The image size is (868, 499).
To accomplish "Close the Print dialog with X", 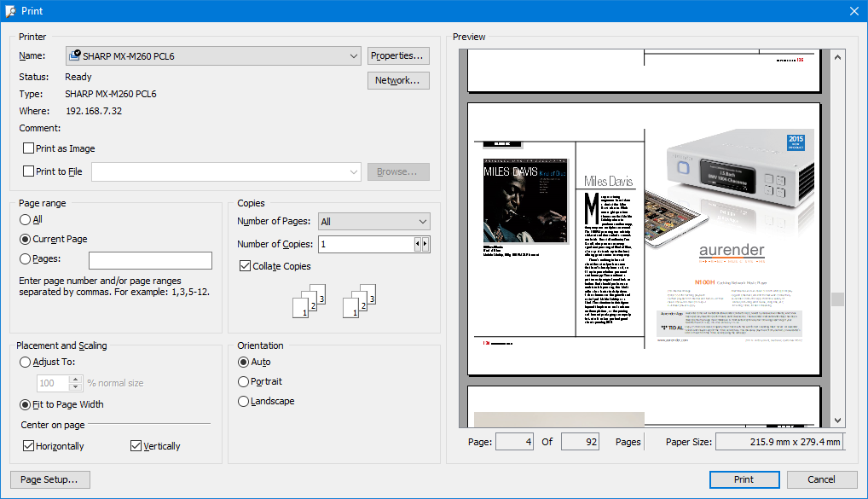I will click(x=854, y=11).
